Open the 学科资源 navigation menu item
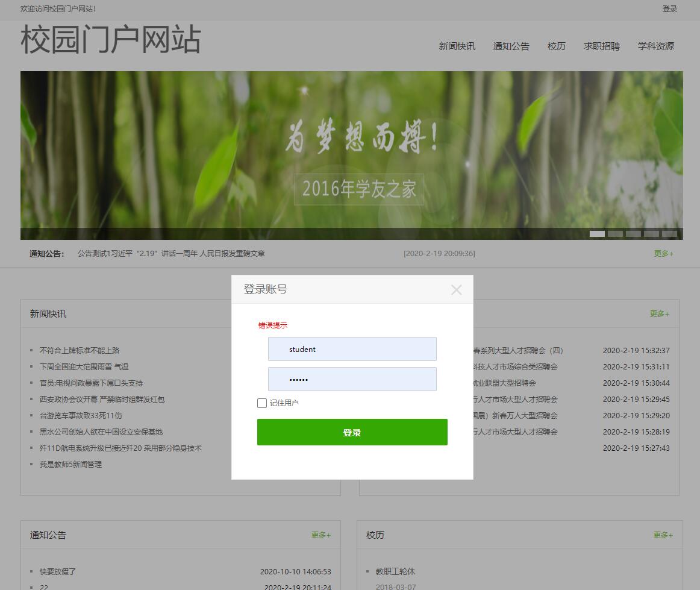The height and width of the screenshot is (590, 700). [656, 46]
